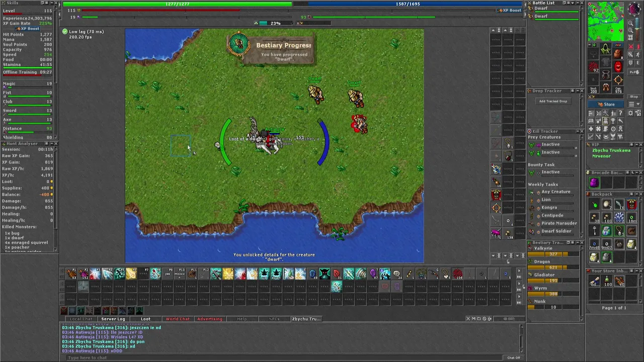Toggle the E expert mode button
Screen dimensions: 644x362
coord(638,63)
